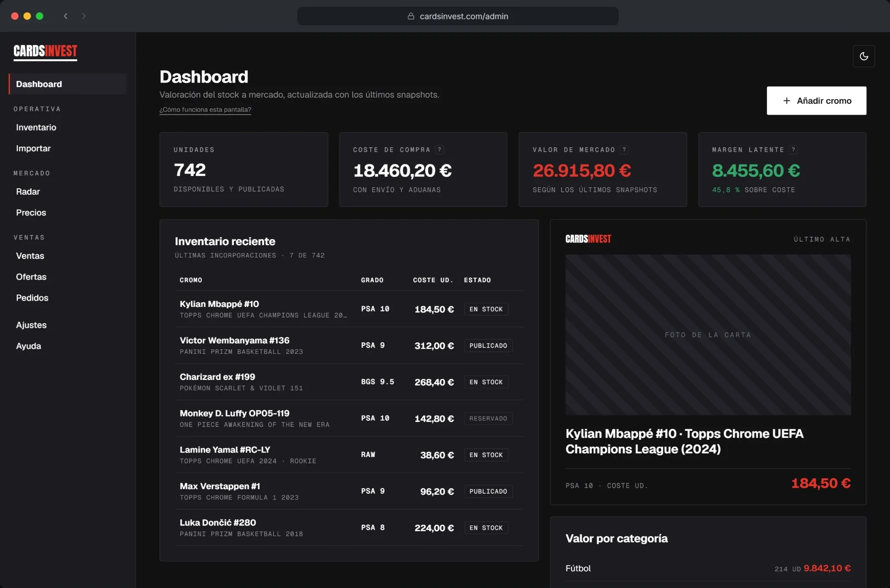Click the Fútbol category row
Image resolution: width=890 pixels, height=588 pixels.
point(708,569)
